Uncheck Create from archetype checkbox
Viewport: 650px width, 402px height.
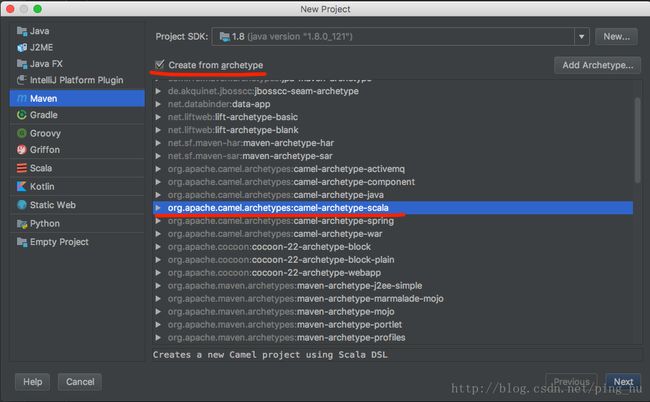coord(160,65)
